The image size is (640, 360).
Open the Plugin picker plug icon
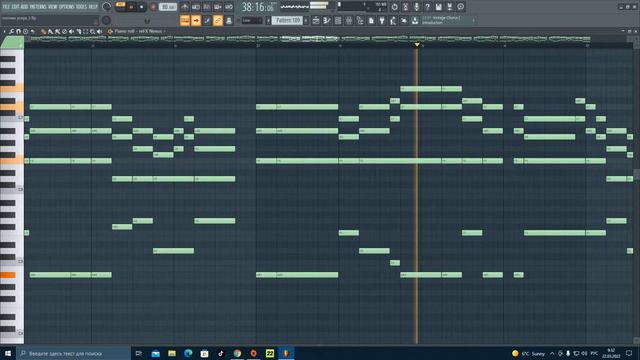click(x=382, y=20)
